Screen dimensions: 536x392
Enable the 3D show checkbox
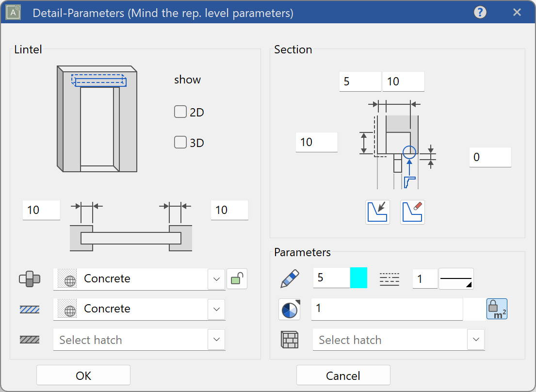pyautogui.click(x=180, y=142)
